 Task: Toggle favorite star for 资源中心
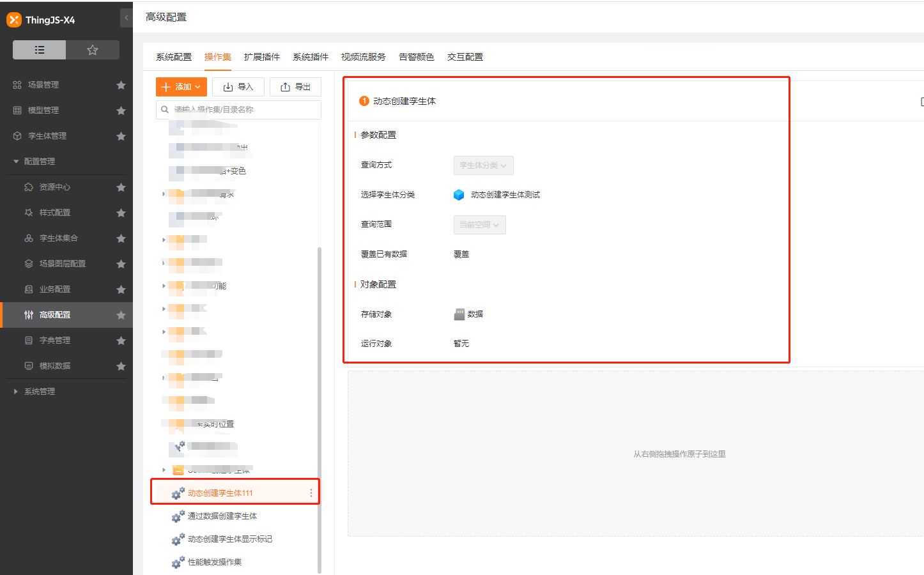click(121, 187)
